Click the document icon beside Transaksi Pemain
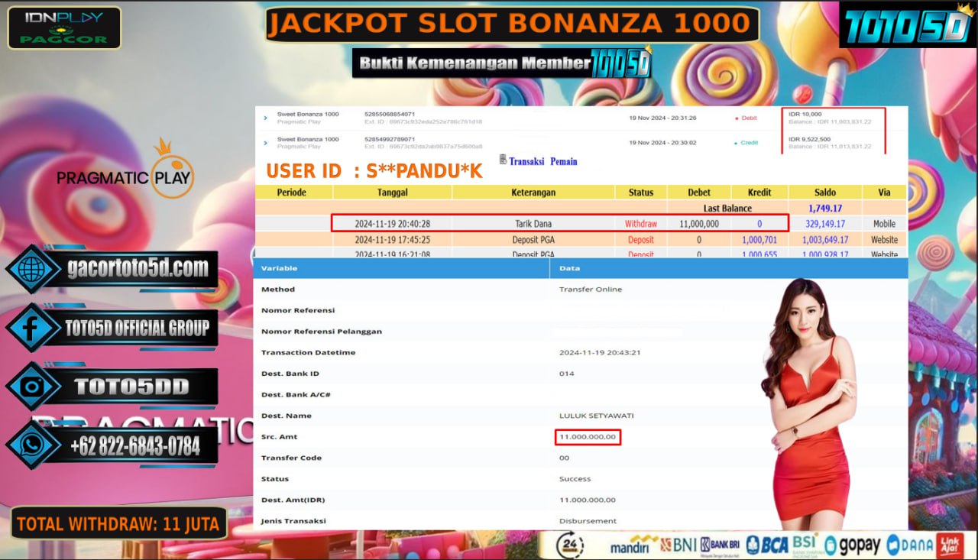Image resolution: width=978 pixels, height=560 pixels. [x=503, y=160]
